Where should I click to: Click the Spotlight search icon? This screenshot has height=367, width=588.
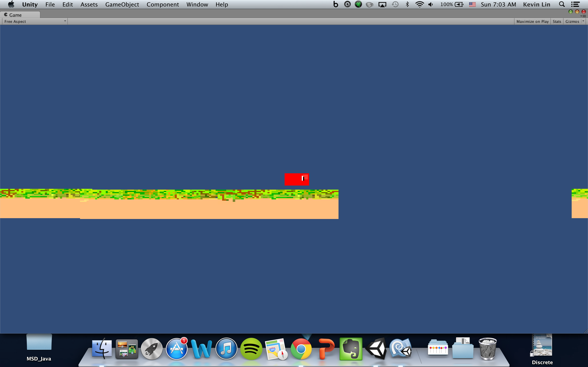[562, 4]
